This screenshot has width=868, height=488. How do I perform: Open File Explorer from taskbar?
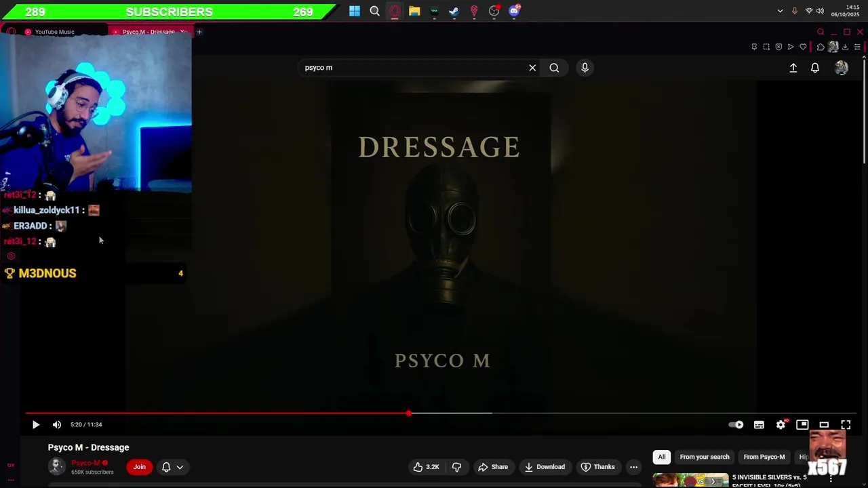click(414, 11)
